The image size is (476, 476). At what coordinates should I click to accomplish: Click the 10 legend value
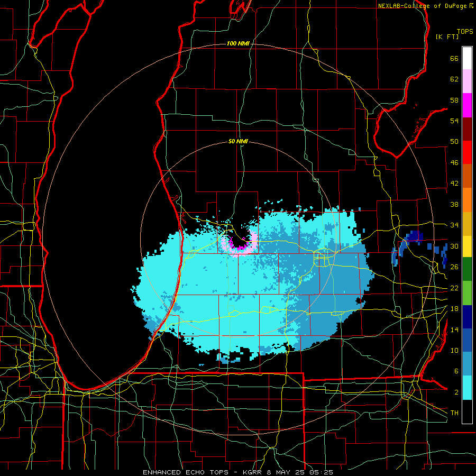[x=454, y=350]
